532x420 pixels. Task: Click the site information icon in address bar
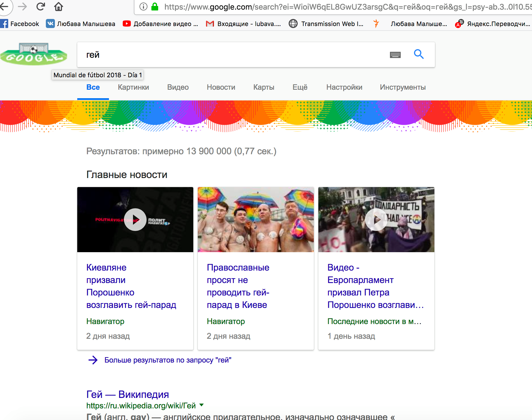point(143,7)
